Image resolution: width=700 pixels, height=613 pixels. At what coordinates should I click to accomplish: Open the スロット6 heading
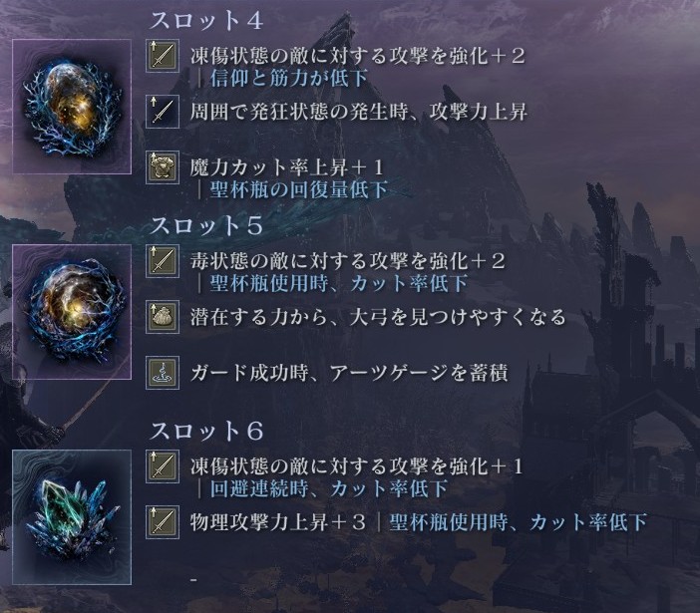pos(206,431)
